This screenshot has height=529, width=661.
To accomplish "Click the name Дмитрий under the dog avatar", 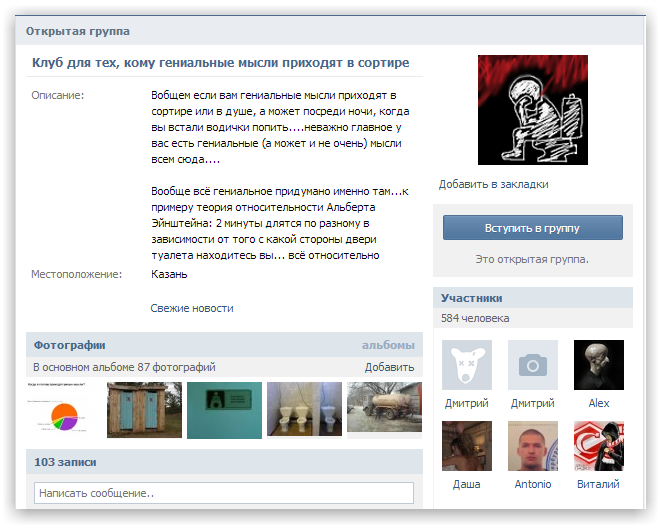I will (467, 403).
